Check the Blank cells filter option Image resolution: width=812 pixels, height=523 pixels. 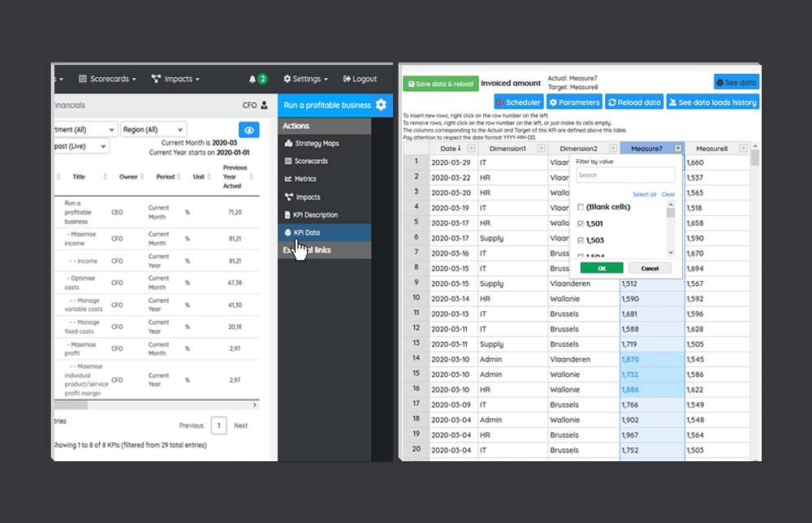click(x=580, y=207)
